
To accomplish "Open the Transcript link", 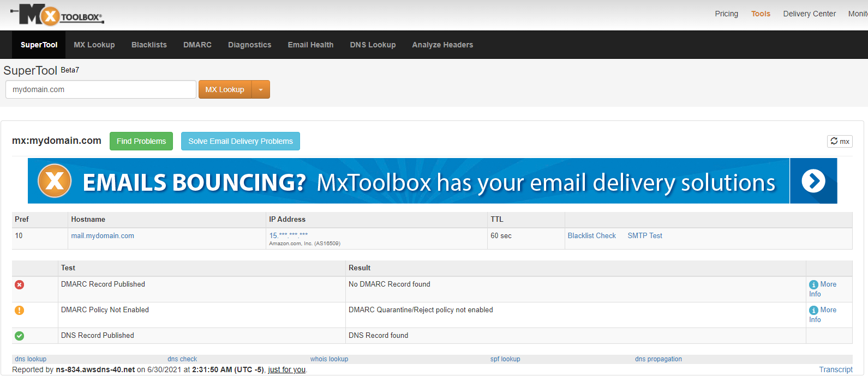I will 836,369.
